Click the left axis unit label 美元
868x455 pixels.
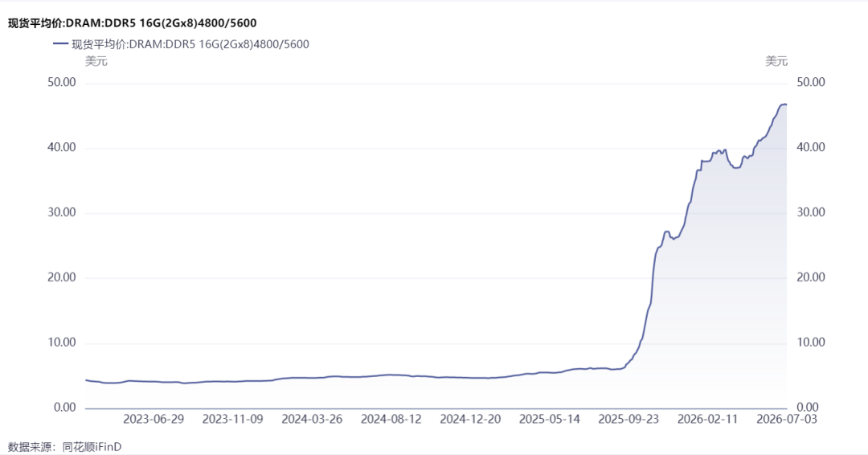96,61
